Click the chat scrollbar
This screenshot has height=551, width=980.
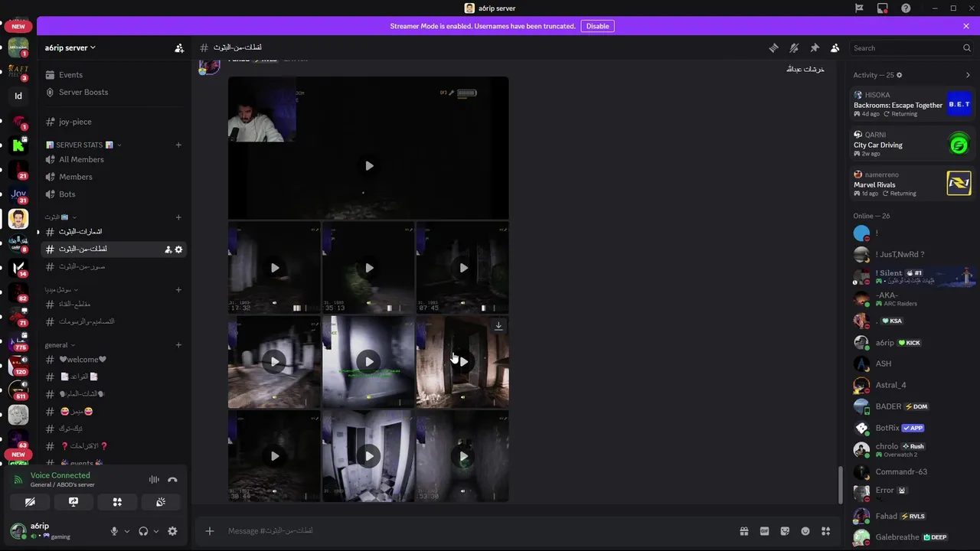(840, 484)
